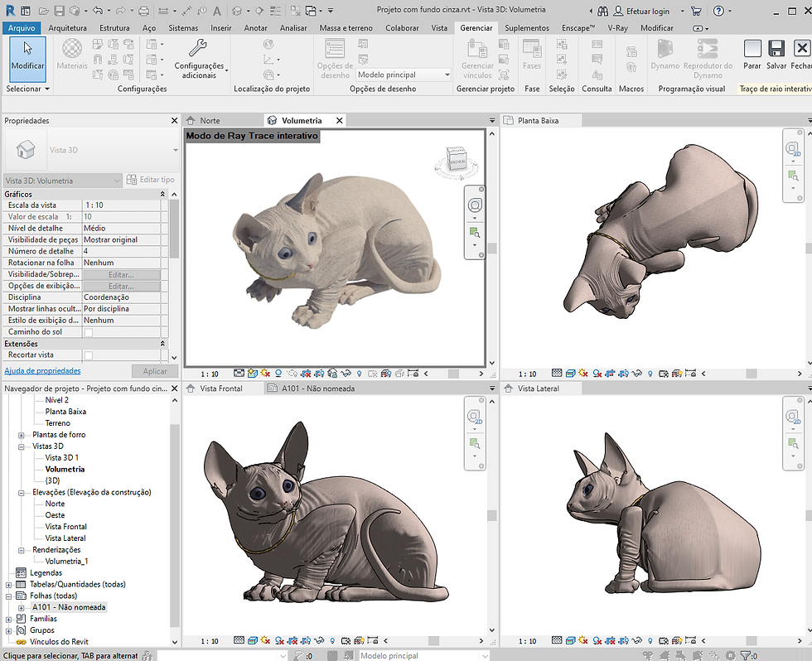The image size is (812, 661).
Task: Click the Undo arrow in quick access toolbar
Action: (98, 11)
